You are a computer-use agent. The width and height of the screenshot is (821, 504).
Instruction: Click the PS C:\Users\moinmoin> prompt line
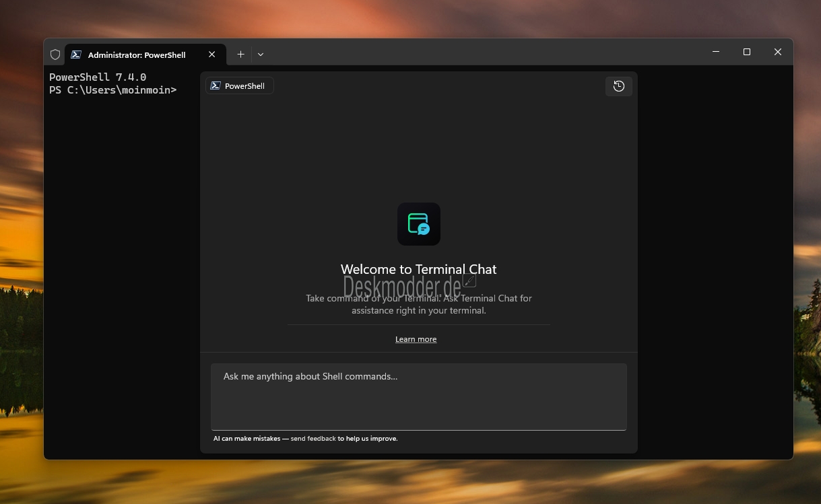coord(112,90)
